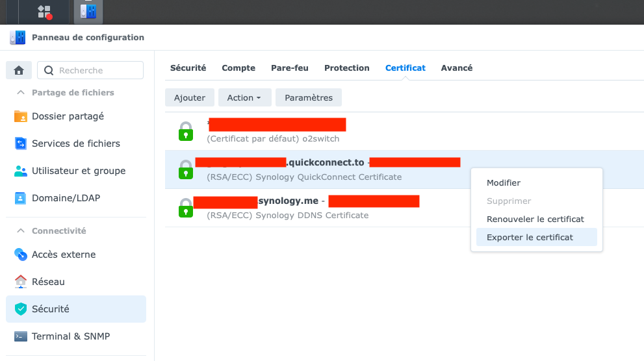Click the Réseau house icon

[x=21, y=282]
